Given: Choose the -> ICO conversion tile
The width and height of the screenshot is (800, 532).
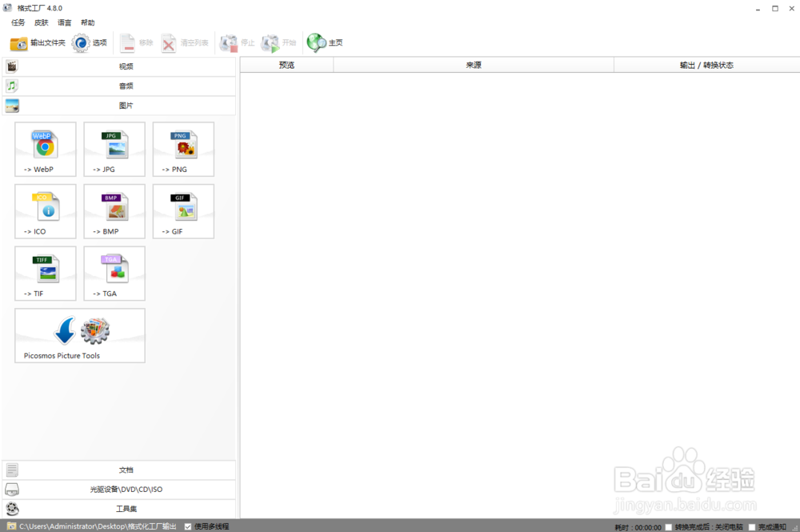Looking at the screenshot, I should click(46, 212).
